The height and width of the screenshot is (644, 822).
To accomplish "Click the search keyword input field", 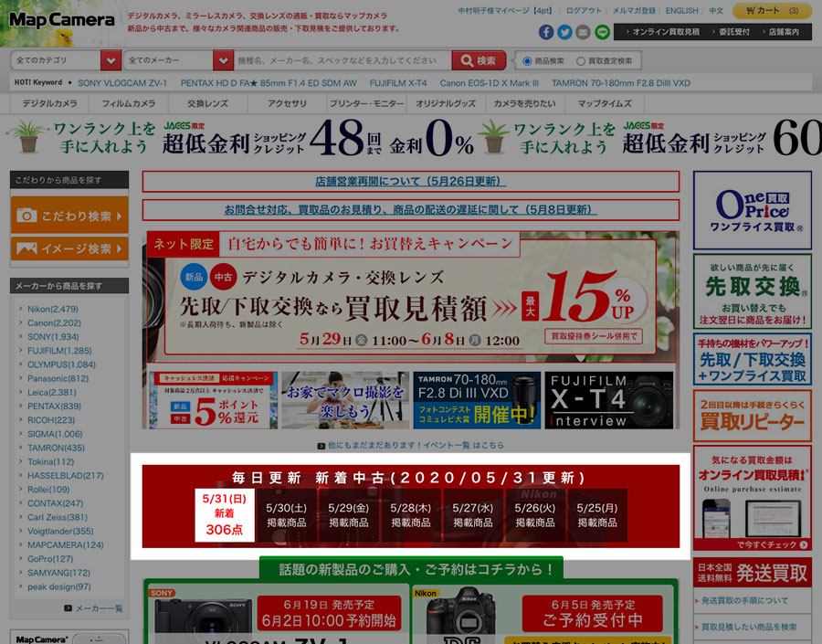I will click(x=342, y=61).
